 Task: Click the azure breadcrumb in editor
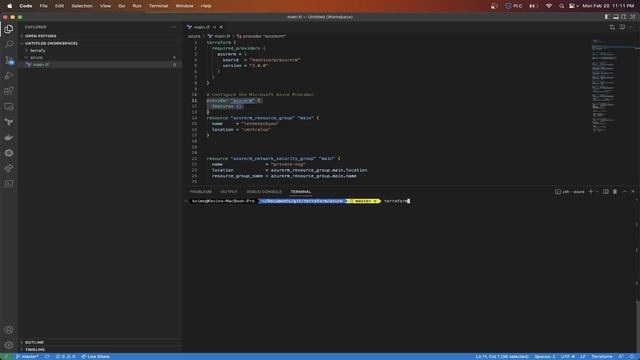pos(194,36)
